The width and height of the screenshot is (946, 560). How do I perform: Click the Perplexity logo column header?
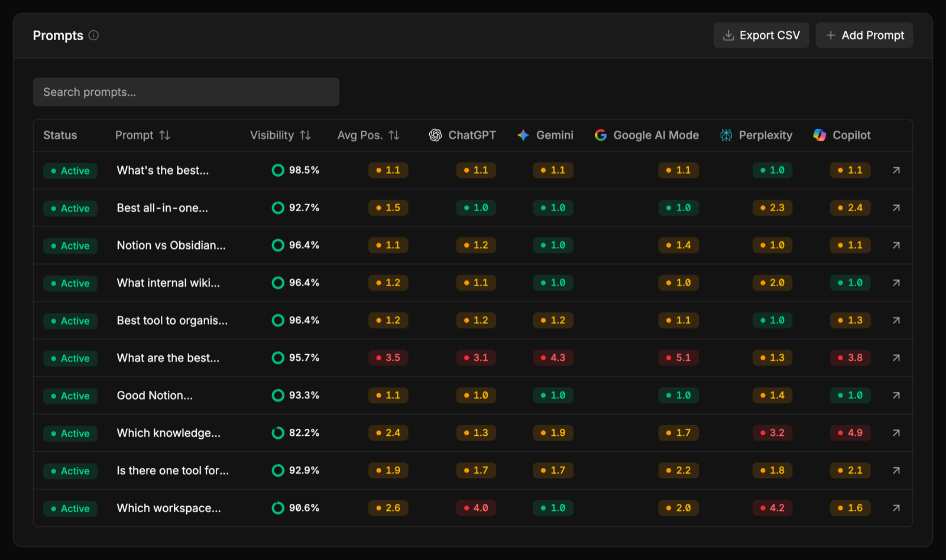click(x=726, y=135)
